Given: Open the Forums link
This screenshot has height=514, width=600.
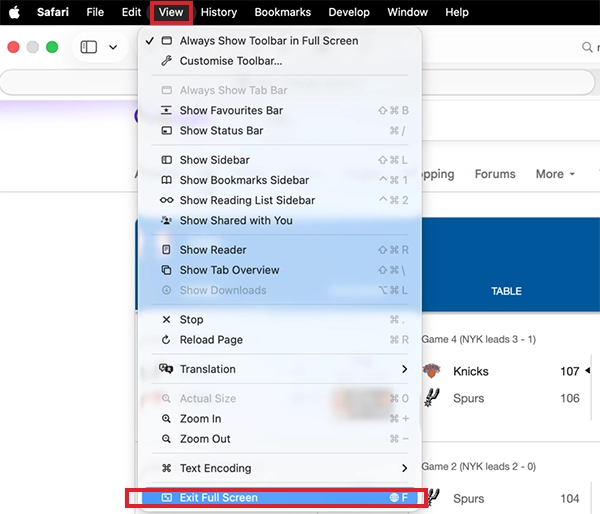Looking at the screenshot, I should (495, 174).
